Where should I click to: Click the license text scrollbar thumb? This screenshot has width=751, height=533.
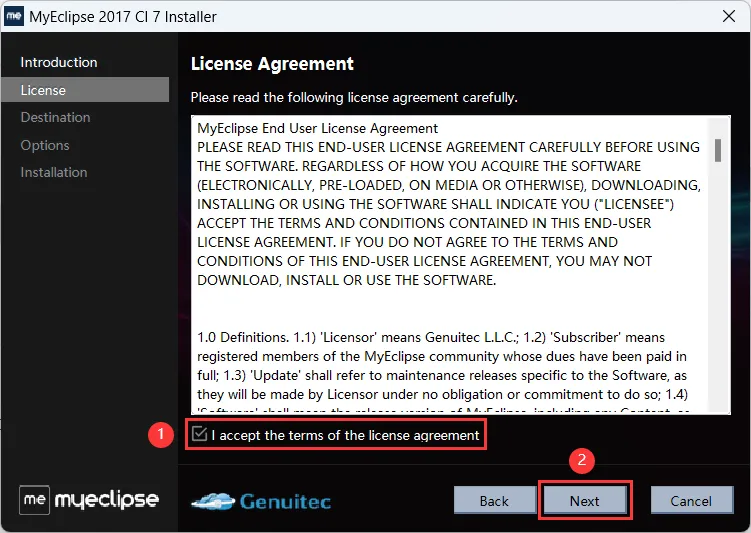(x=717, y=150)
